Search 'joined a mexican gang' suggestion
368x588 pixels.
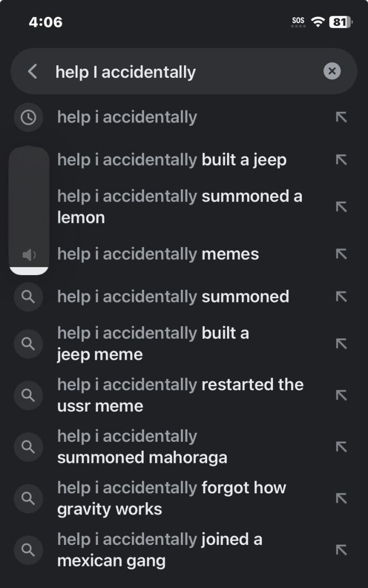click(159, 550)
